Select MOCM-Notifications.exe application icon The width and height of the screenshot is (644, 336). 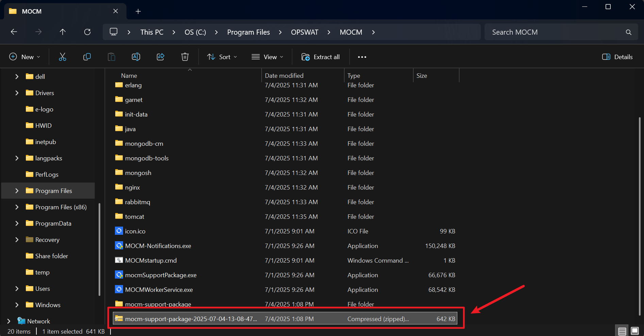click(x=119, y=246)
